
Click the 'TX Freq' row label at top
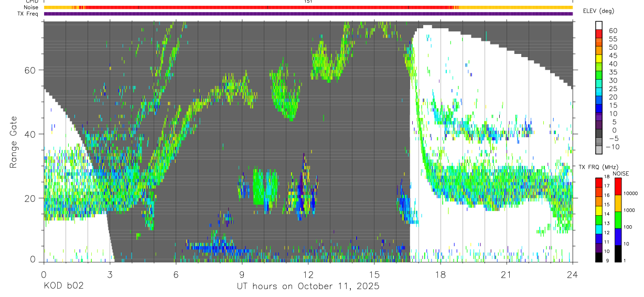pyautogui.click(x=28, y=14)
